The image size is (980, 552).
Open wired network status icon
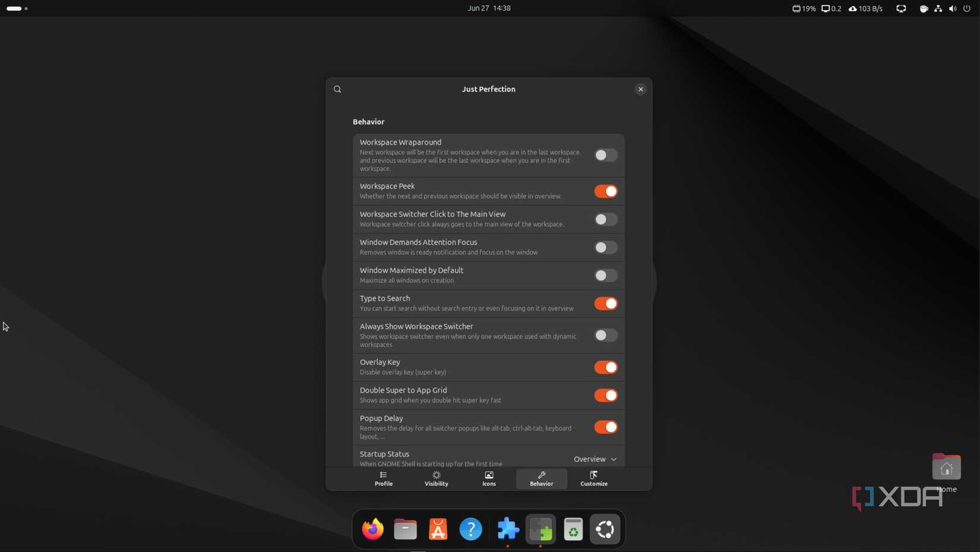click(938, 8)
